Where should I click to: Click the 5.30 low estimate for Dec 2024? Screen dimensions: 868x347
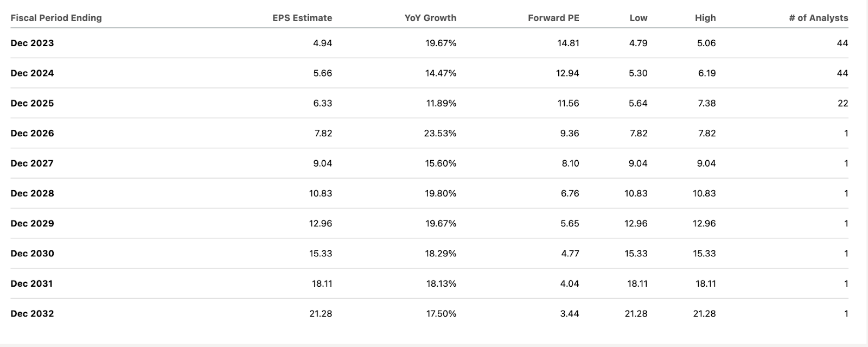pos(638,73)
